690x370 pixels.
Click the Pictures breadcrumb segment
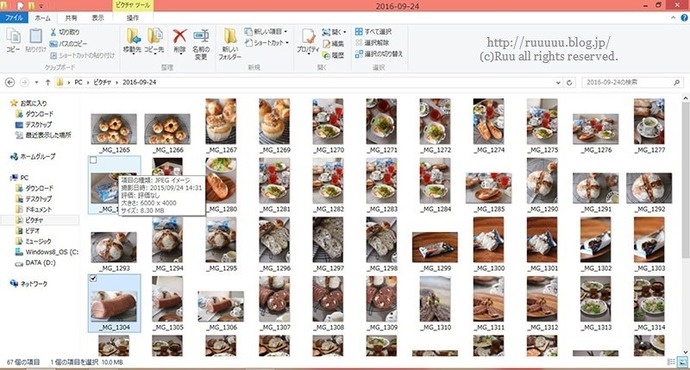tap(102, 82)
